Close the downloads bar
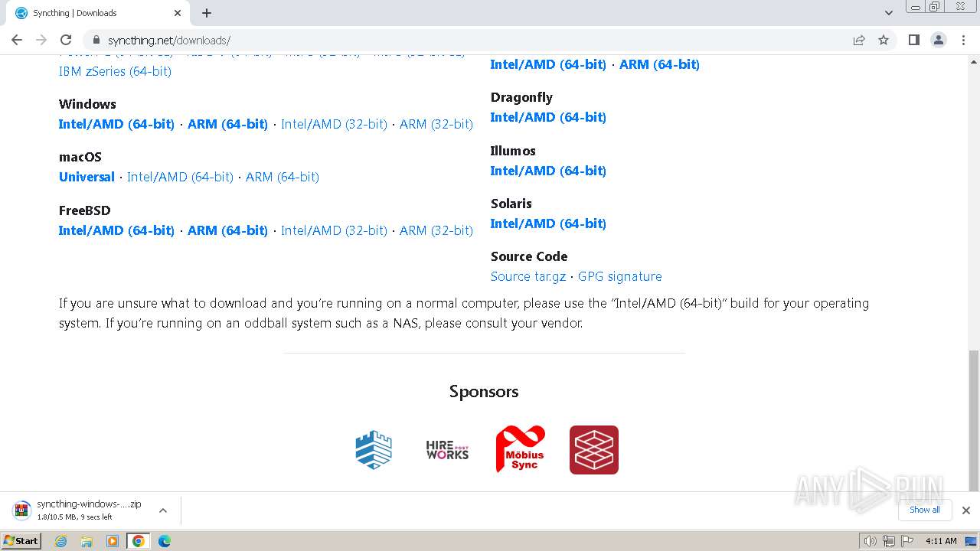The image size is (980, 551). click(x=966, y=510)
